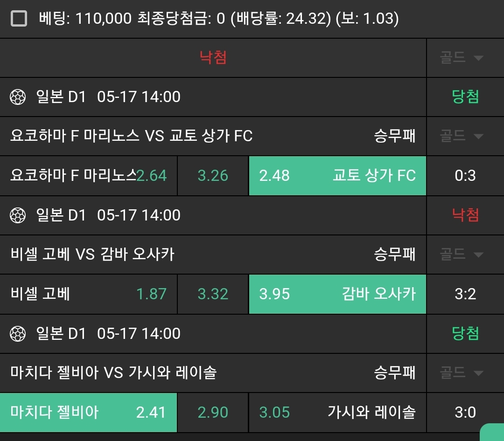Viewport: 504px width, 441px height.
Task: Click soccer ball icon for Yokohama match
Action: point(18,97)
